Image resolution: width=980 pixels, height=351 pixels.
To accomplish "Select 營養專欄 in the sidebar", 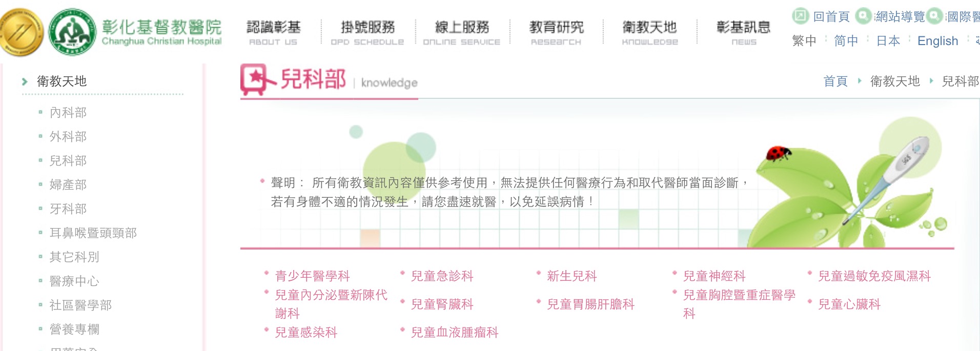I will tap(74, 329).
